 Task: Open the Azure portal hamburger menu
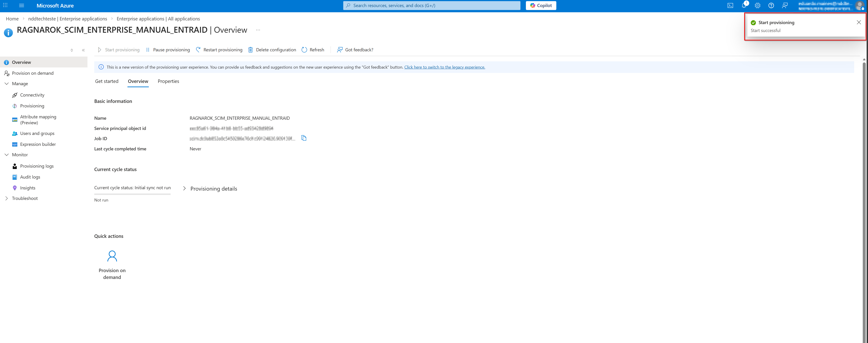[x=22, y=5]
